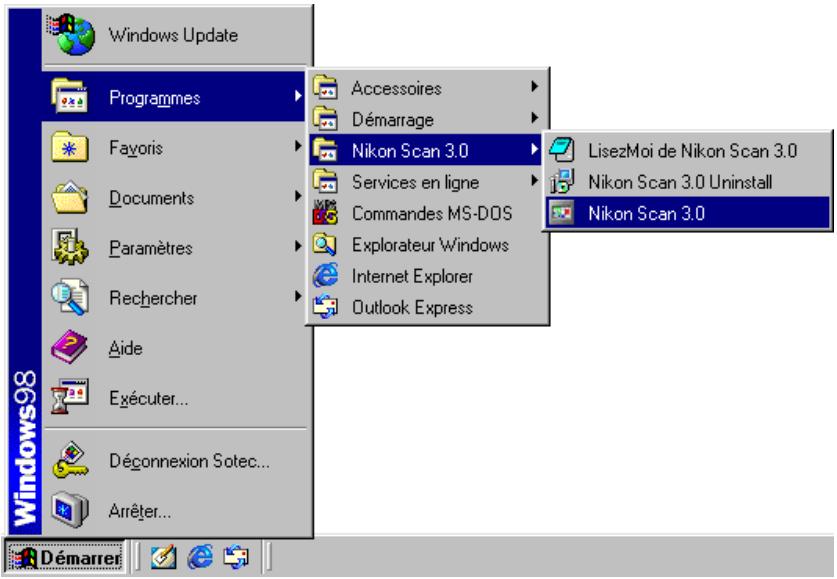Click the highlighted 'Nikon Scan 3.0' program label
The height and width of the screenshot is (579, 837).
(646, 213)
